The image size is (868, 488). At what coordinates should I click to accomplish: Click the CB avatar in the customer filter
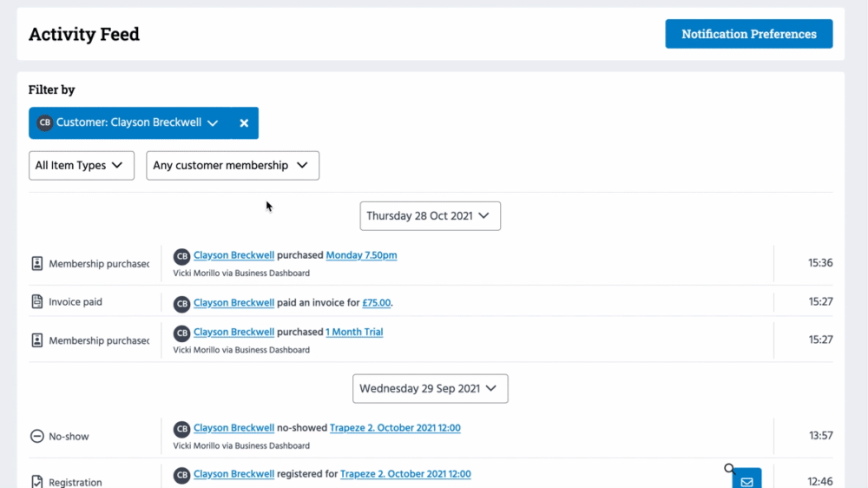pyautogui.click(x=44, y=123)
